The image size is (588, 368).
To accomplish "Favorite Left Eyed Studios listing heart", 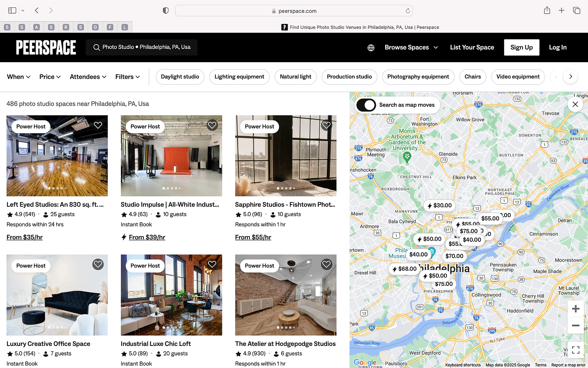I will (x=98, y=125).
